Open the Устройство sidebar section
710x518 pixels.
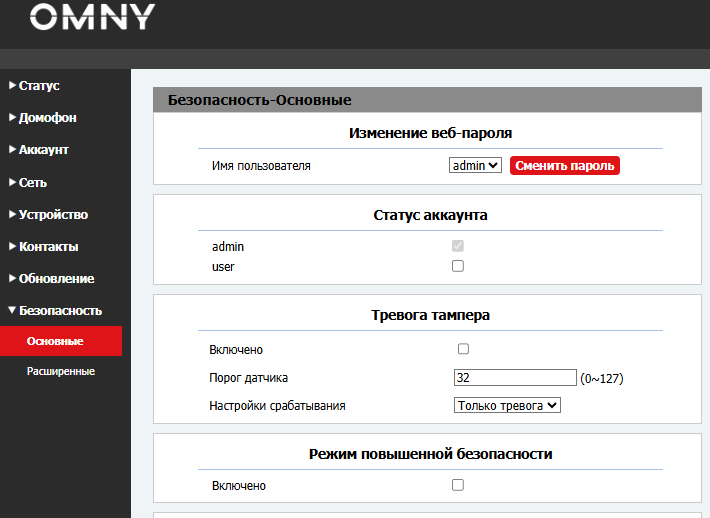pos(53,215)
